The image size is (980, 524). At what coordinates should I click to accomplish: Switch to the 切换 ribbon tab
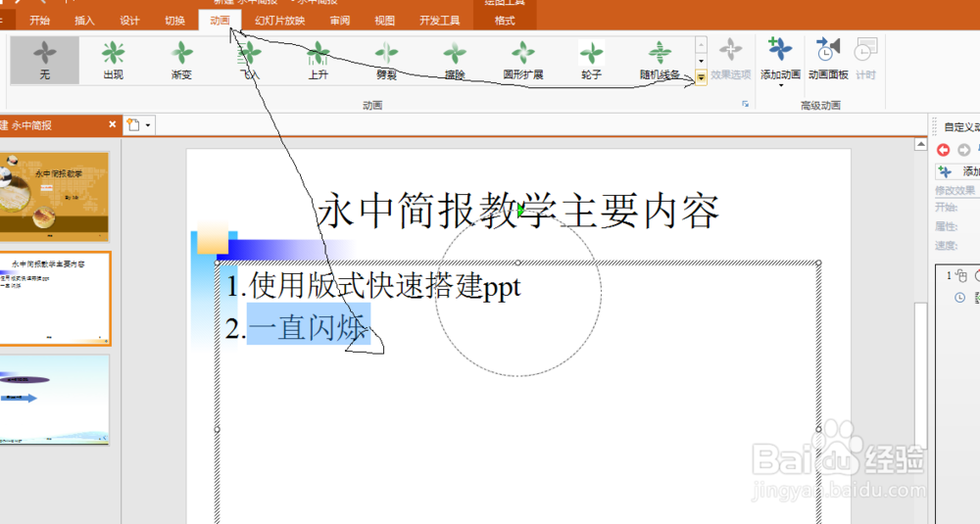point(174,21)
